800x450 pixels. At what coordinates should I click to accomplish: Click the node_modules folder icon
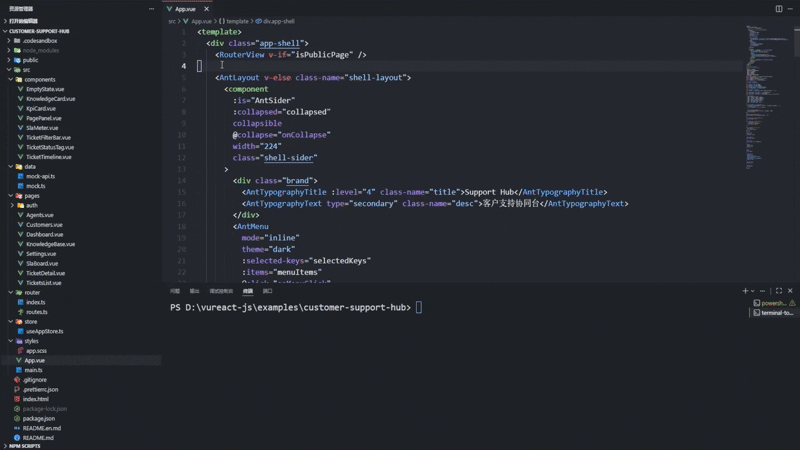point(17,51)
